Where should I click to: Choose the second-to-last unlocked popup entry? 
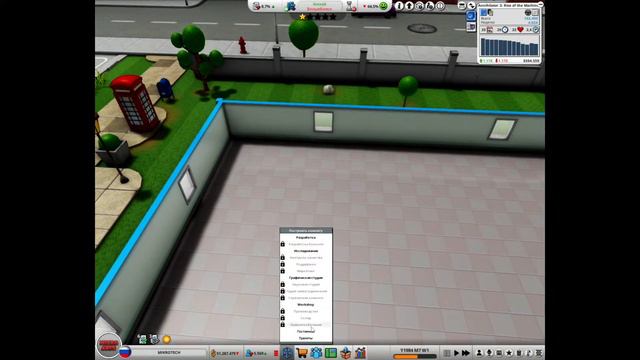[306, 331]
